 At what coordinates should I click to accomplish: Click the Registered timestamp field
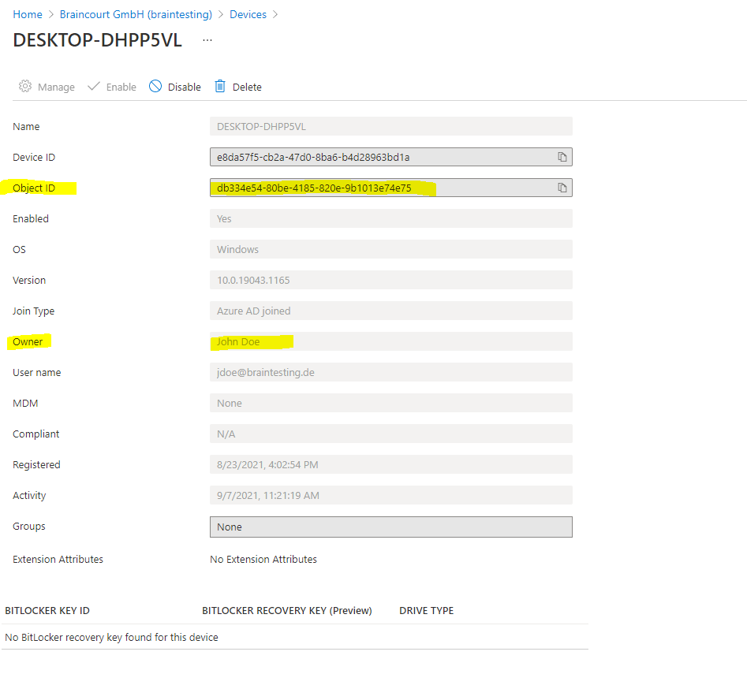tap(390, 464)
